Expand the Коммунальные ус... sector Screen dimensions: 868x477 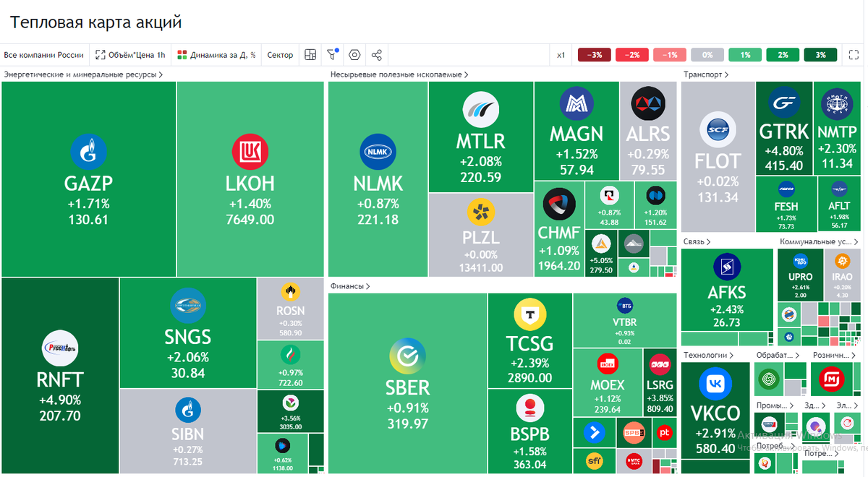point(820,241)
